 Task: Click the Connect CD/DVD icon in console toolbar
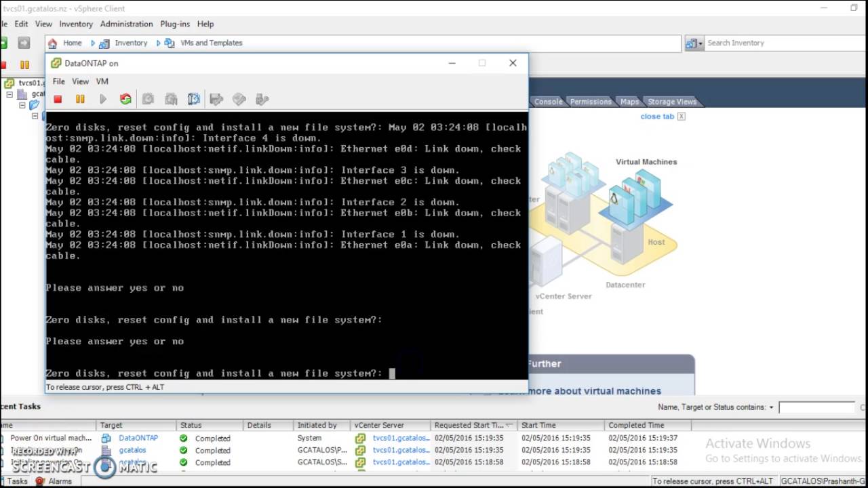point(239,100)
